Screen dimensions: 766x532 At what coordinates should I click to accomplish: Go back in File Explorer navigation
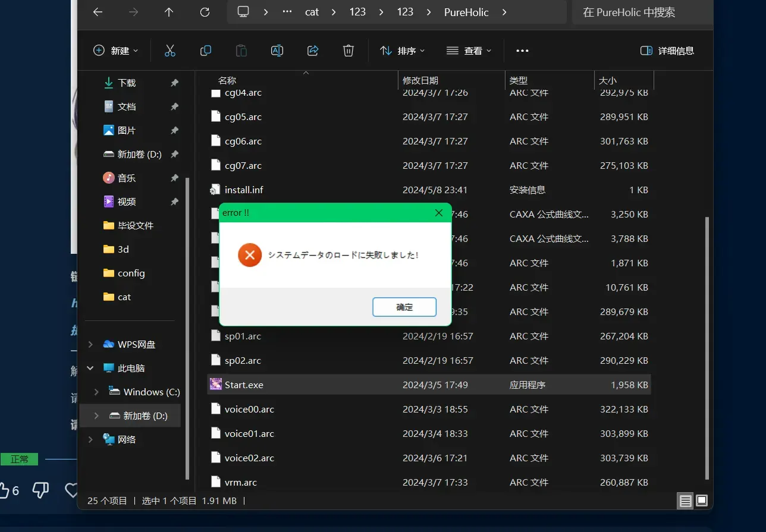point(98,12)
